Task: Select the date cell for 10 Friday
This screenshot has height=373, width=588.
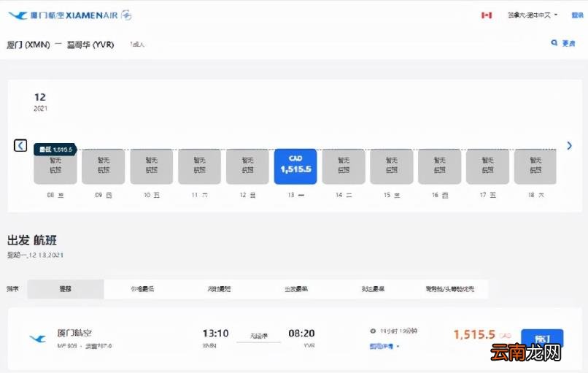Action: (x=152, y=167)
